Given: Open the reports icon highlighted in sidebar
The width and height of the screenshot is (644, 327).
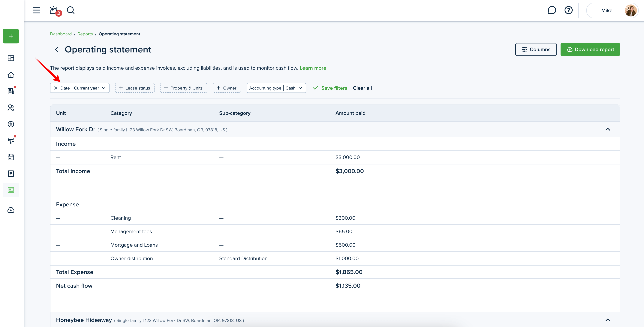Looking at the screenshot, I should [11, 190].
